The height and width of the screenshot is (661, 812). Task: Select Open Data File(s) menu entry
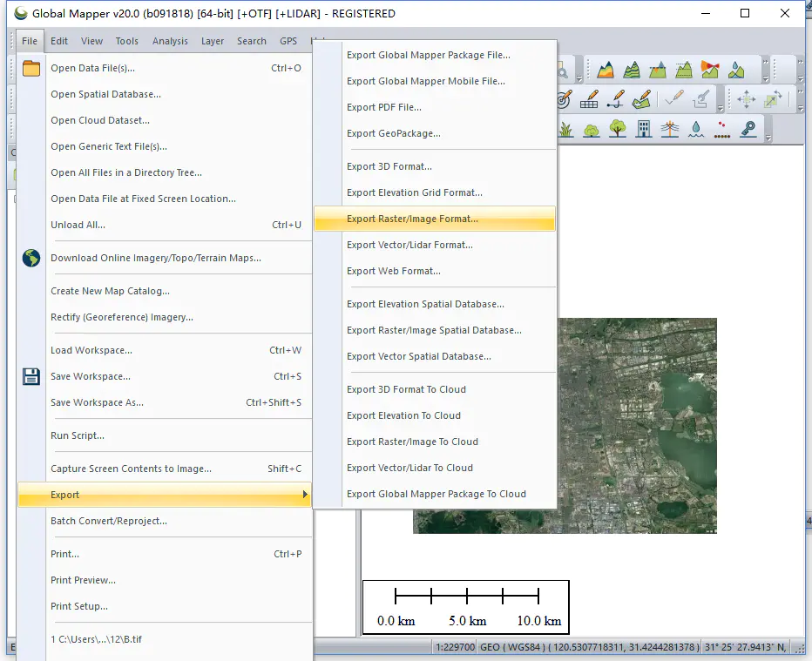click(165, 68)
